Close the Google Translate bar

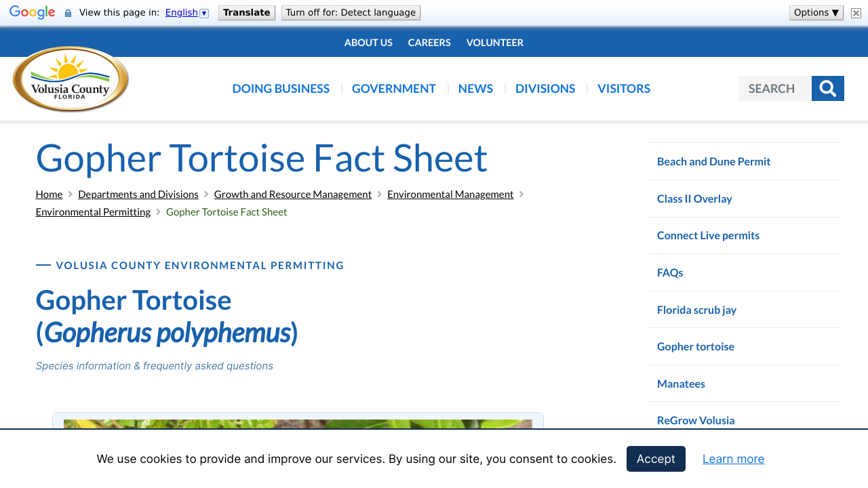[x=856, y=13]
